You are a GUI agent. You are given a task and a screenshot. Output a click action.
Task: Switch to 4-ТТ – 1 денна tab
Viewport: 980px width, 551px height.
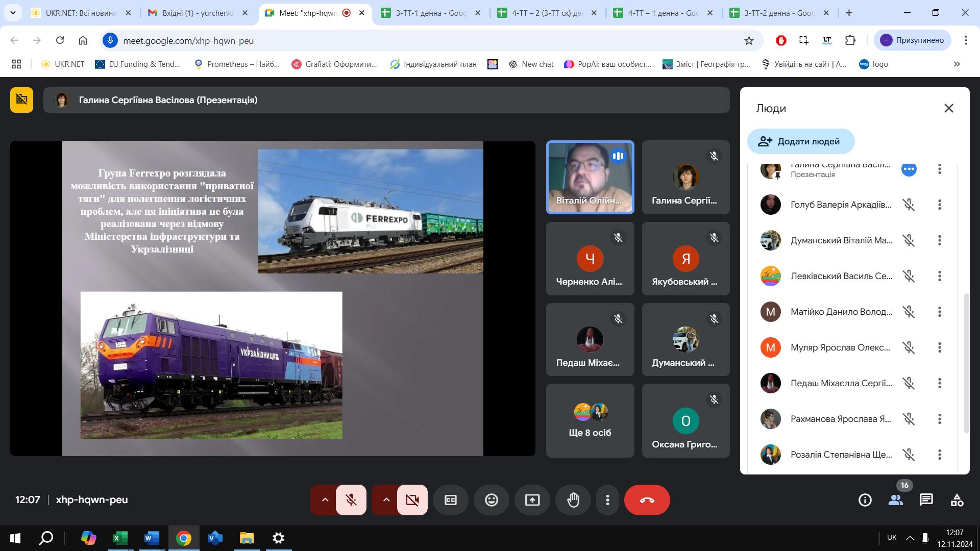coord(663,13)
